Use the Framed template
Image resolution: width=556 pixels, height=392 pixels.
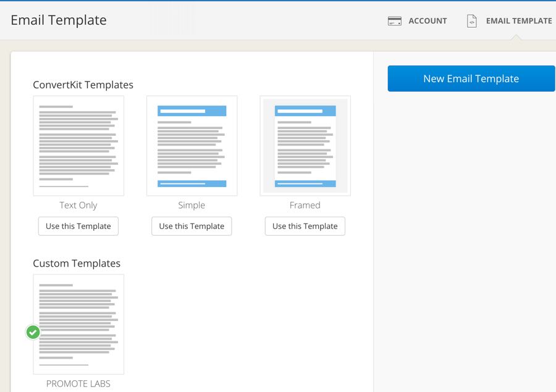pos(305,226)
